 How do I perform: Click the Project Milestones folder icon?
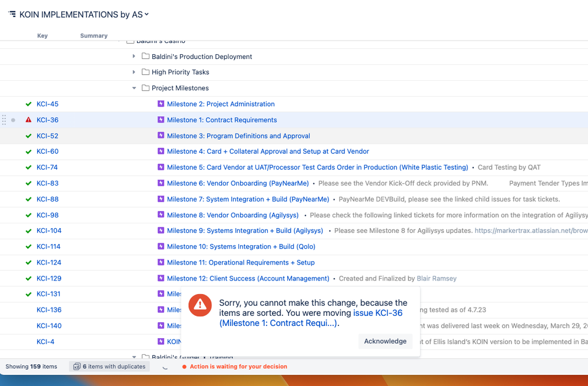click(145, 88)
